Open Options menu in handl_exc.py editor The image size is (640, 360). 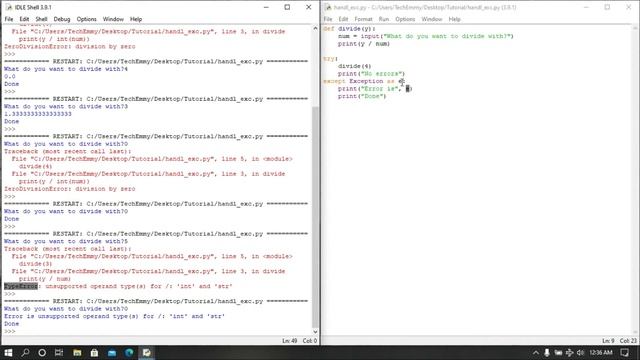point(405,19)
